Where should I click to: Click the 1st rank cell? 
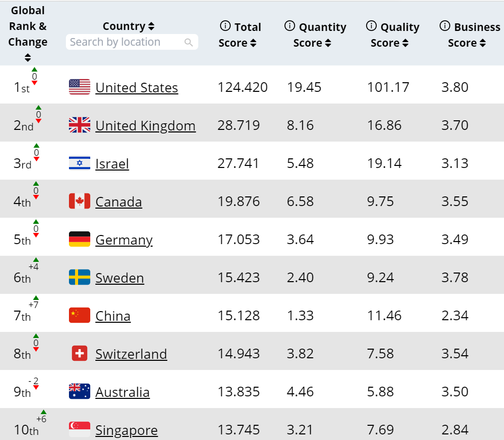click(x=22, y=87)
